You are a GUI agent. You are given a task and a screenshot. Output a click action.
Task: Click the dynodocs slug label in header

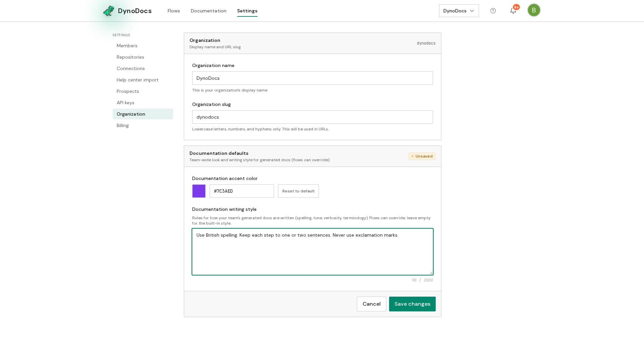426,43
